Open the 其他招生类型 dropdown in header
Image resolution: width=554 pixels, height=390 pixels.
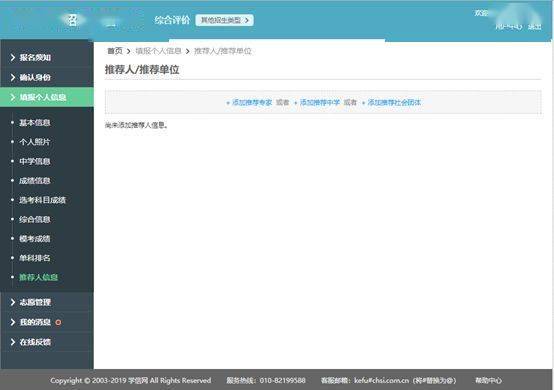pos(224,20)
